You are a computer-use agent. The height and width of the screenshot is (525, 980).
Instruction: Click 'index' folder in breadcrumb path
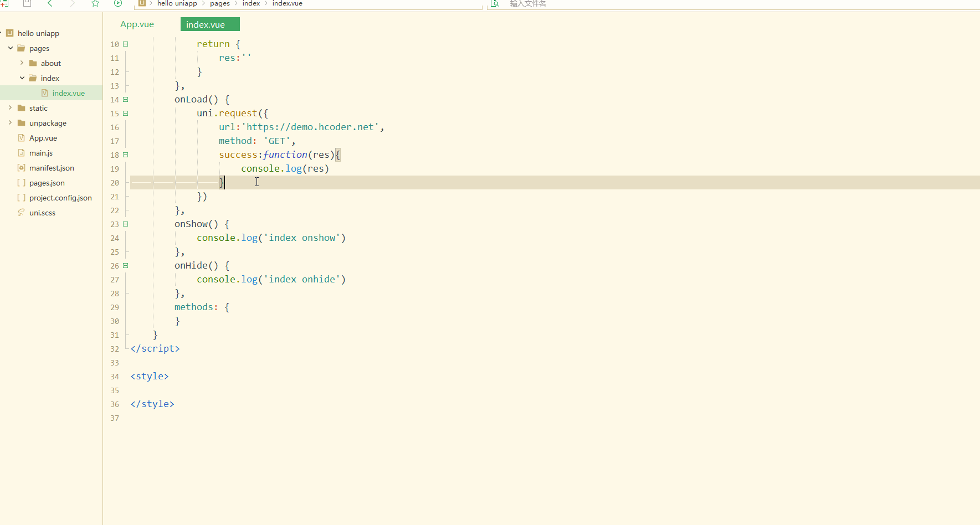tap(251, 3)
